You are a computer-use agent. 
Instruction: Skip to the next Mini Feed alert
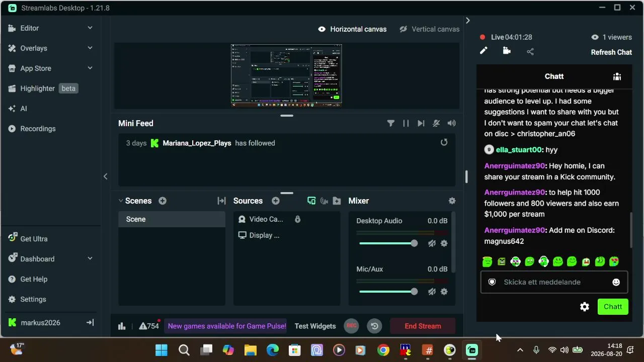coord(421,123)
